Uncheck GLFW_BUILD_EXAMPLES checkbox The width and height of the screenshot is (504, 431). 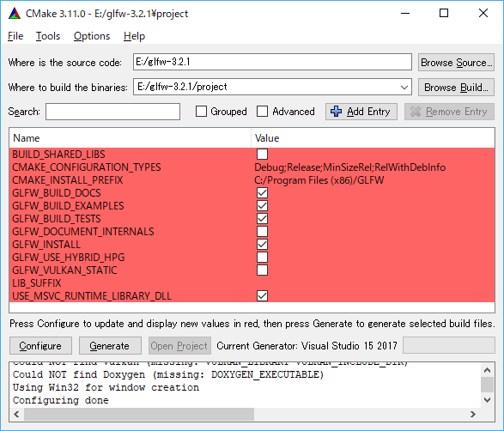[262, 206]
